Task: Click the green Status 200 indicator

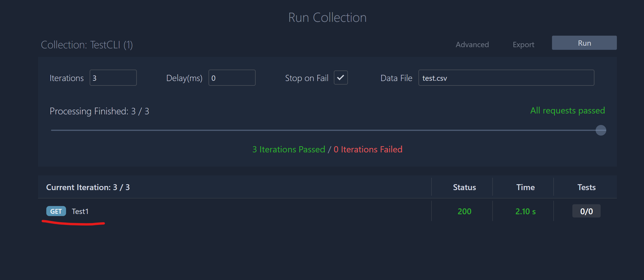Action: click(x=464, y=211)
